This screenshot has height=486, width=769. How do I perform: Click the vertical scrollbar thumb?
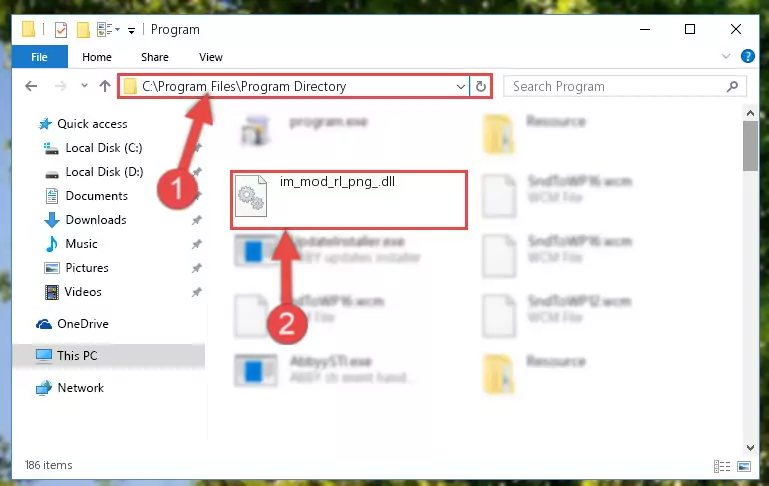coord(750,146)
